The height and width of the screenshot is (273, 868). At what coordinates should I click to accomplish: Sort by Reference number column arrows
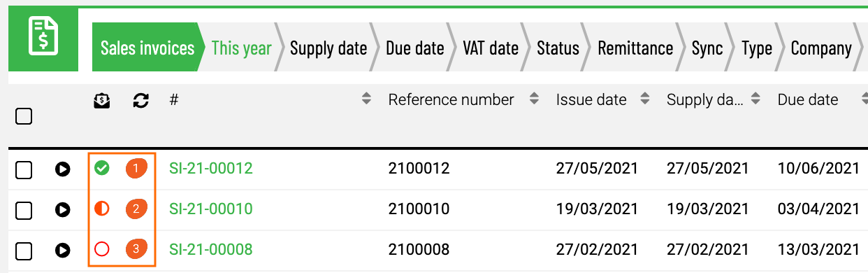(534, 99)
